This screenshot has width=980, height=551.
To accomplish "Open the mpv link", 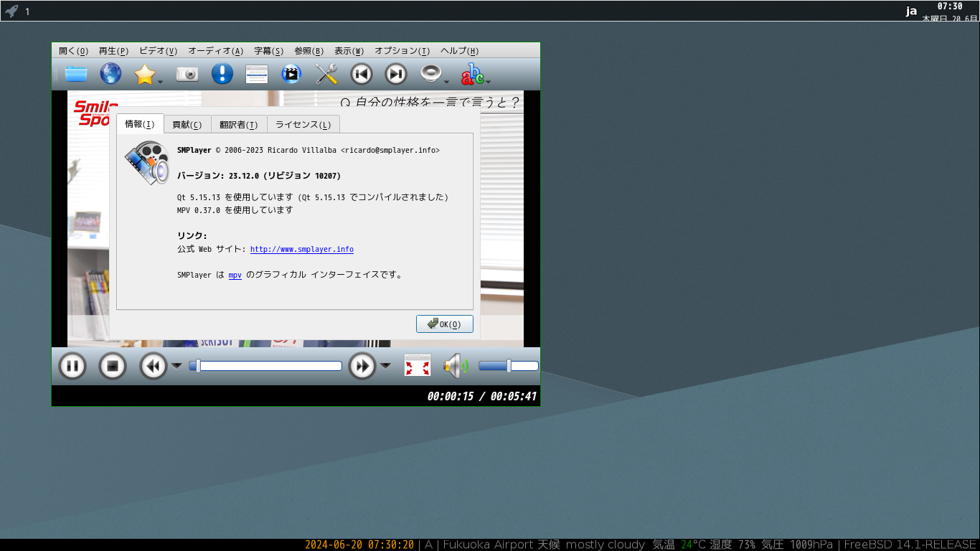I will [x=235, y=275].
